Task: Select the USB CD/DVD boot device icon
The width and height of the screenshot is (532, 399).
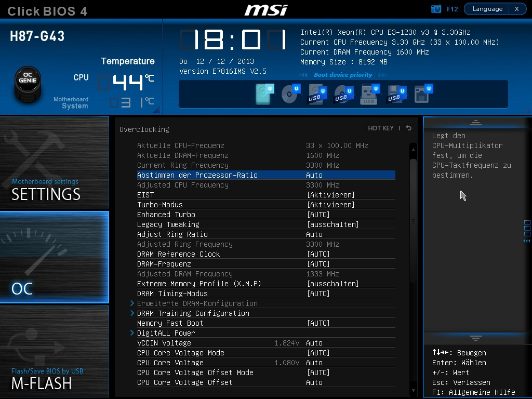Action: point(344,94)
